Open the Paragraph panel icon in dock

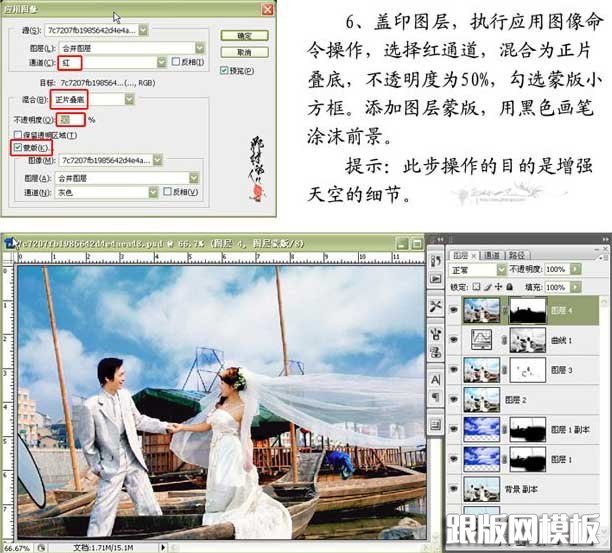coord(435,397)
